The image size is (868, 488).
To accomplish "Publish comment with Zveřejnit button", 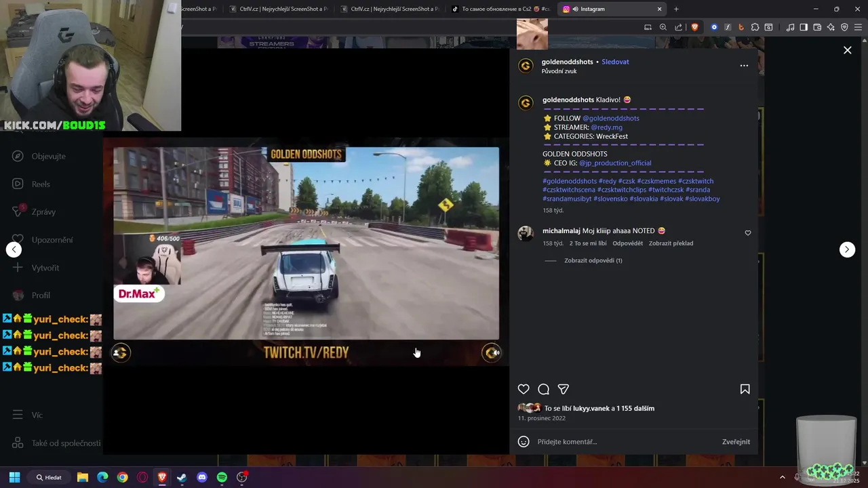I will 736,442.
